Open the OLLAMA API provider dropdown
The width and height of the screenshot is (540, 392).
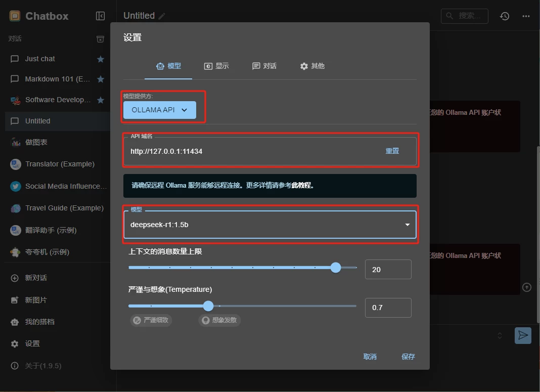[x=159, y=110]
